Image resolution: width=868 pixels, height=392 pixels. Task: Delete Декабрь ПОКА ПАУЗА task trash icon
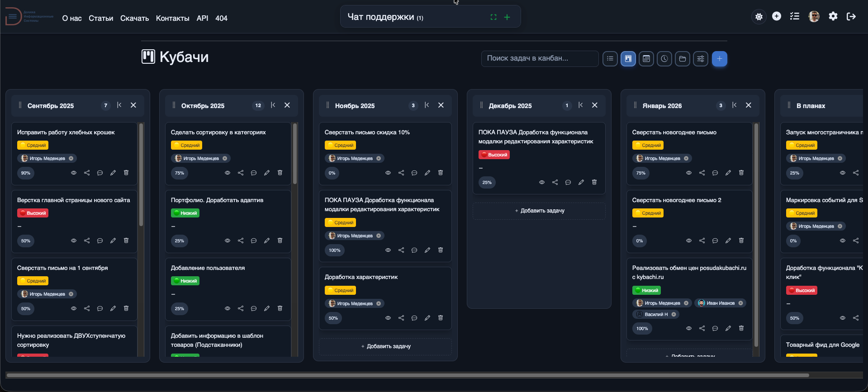[594, 182]
